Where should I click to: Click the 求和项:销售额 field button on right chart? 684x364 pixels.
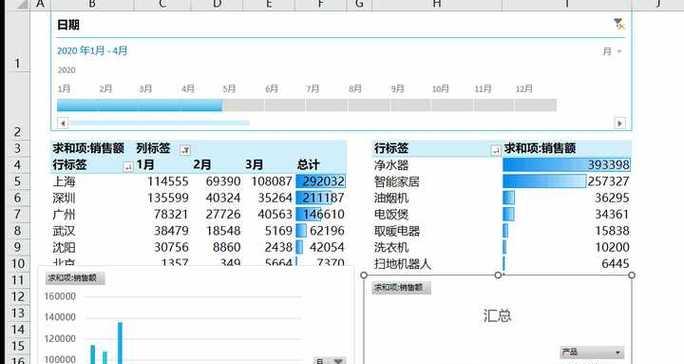click(401, 288)
